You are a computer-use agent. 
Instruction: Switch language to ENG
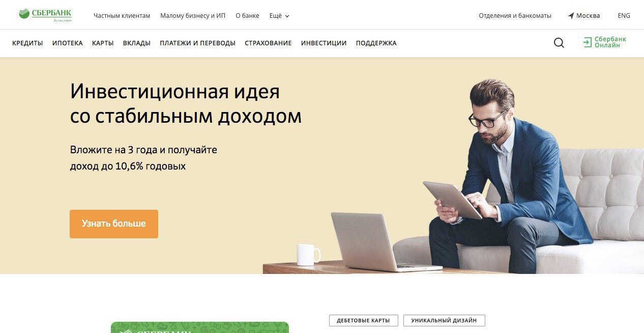coord(624,16)
